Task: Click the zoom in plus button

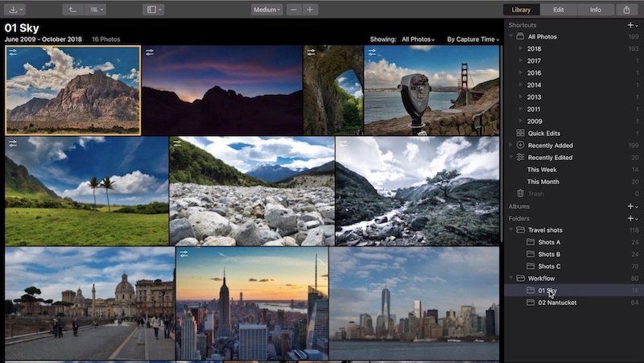Action: click(x=310, y=10)
